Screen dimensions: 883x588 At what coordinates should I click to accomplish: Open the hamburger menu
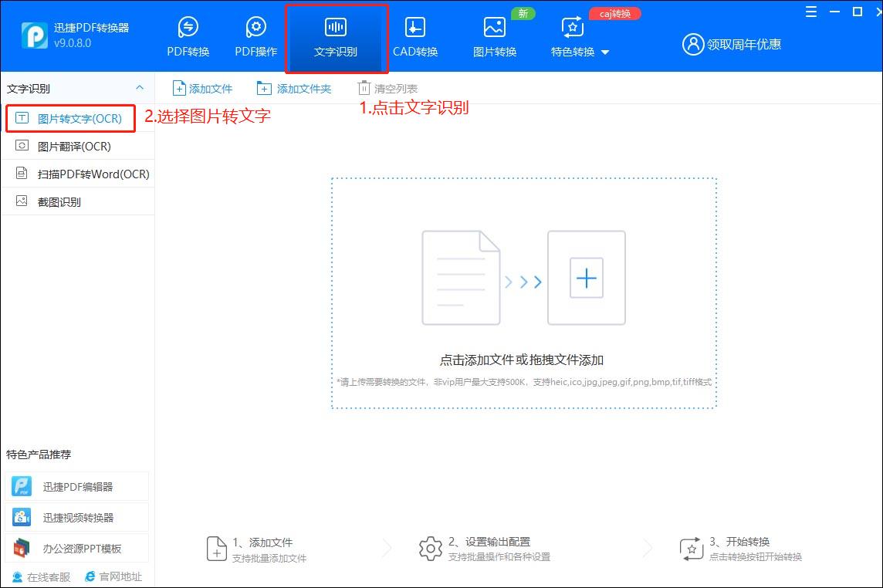pos(810,12)
